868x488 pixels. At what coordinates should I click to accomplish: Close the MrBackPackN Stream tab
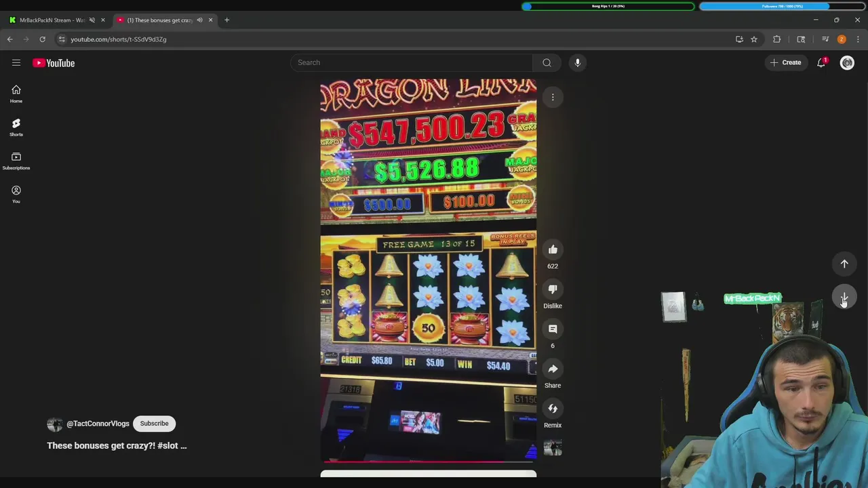pyautogui.click(x=103, y=20)
